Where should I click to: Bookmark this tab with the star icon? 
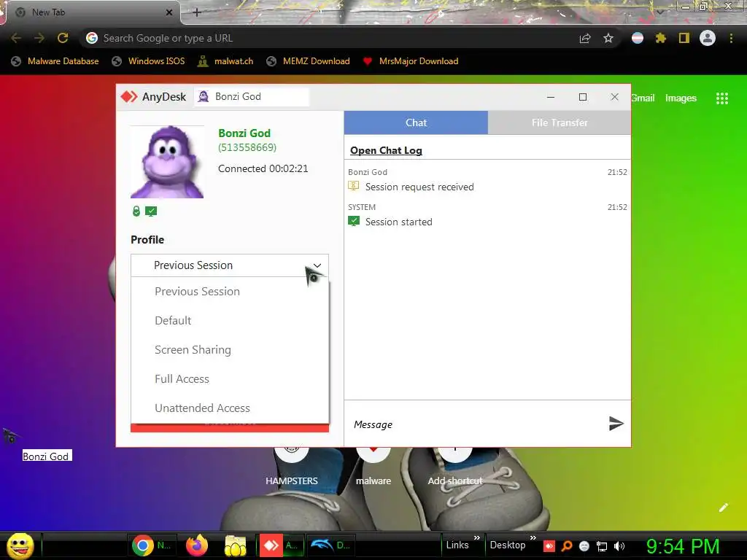coord(608,39)
